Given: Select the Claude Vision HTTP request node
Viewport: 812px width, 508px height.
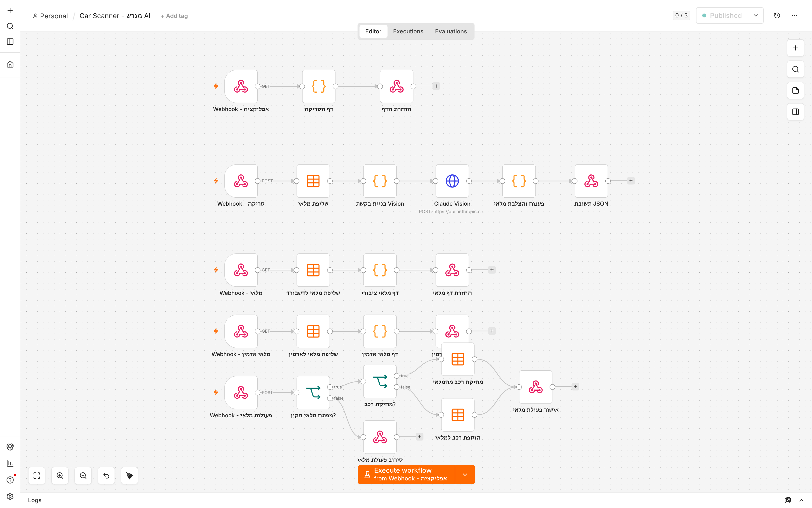Looking at the screenshot, I should pyautogui.click(x=452, y=181).
